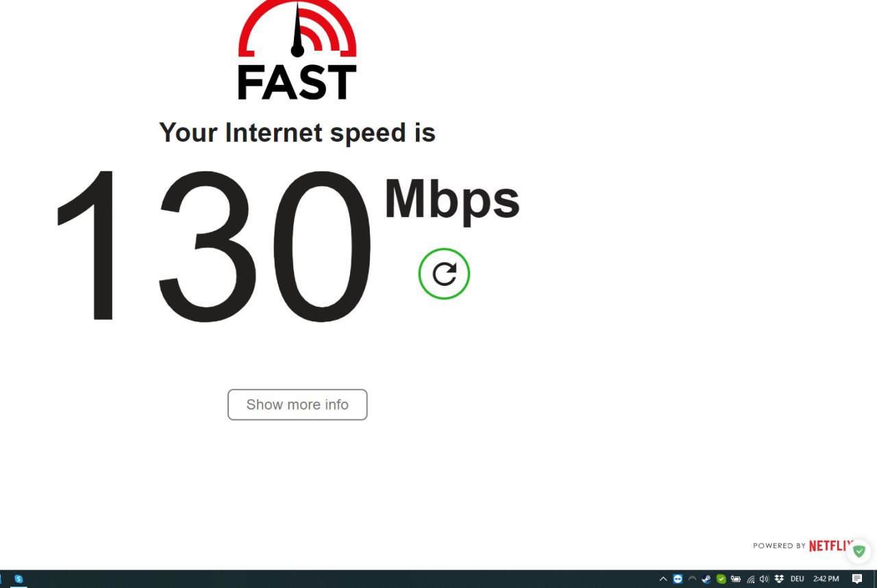This screenshot has height=588, width=877.
Task: Open Wi-Fi network connections panel
Action: pyautogui.click(x=750, y=579)
